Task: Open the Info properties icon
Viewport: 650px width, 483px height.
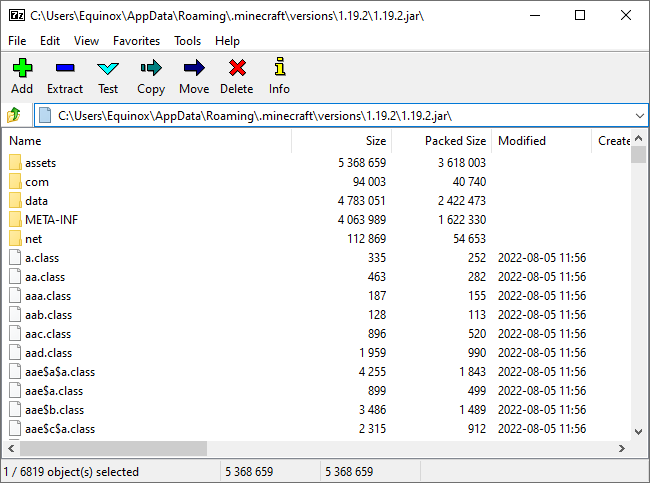Action: (280, 67)
